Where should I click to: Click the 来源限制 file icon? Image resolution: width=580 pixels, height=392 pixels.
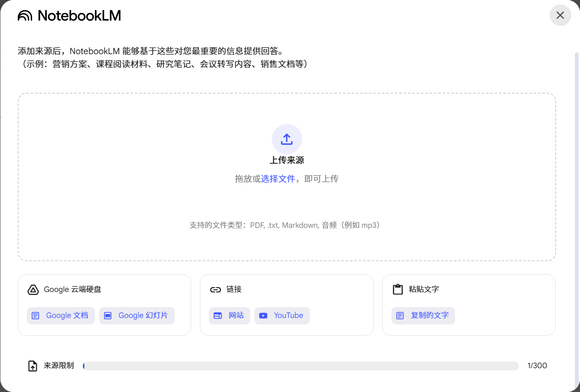[x=33, y=366]
